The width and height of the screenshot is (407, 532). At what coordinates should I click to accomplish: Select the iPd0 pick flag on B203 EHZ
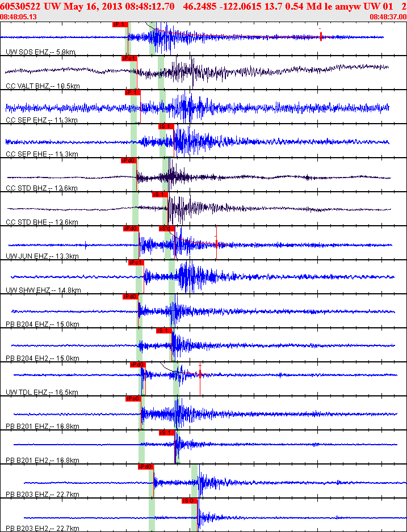point(146,467)
